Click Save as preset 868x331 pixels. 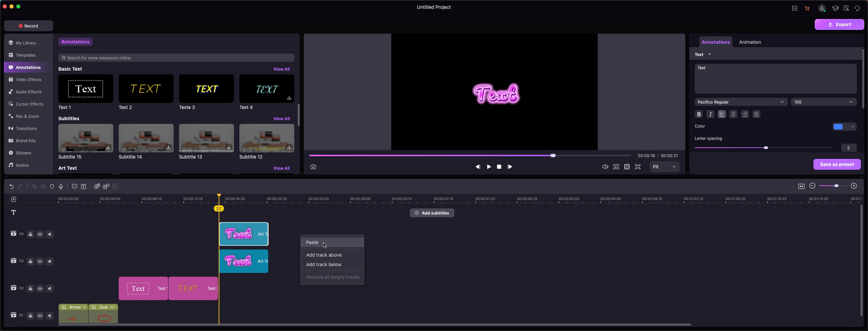coord(837,164)
